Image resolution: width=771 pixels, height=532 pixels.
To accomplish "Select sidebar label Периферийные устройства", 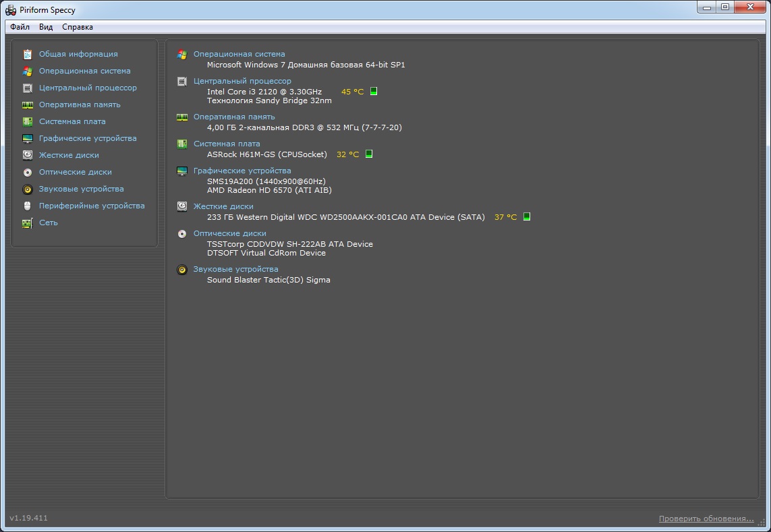I will [92, 206].
